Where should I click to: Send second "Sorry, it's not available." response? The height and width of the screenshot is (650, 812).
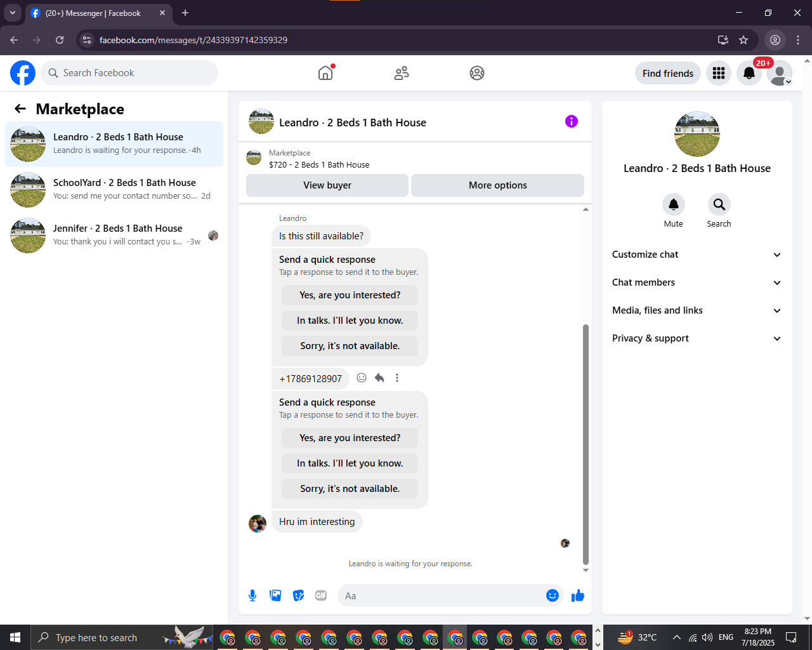coord(350,489)
